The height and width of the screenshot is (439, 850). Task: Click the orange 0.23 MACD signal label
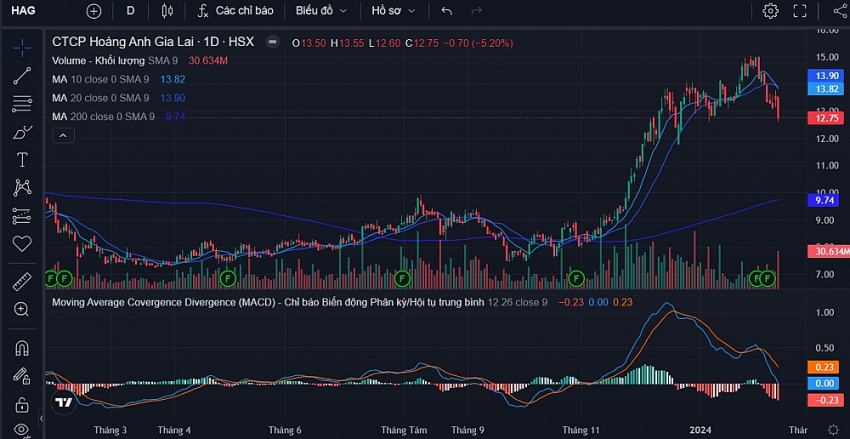click(x=824, y=367)
